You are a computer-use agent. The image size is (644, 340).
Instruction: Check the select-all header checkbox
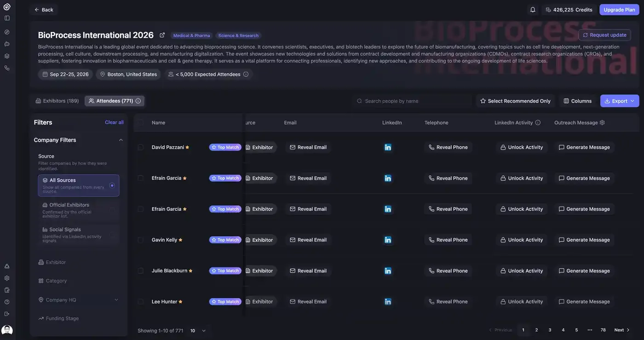tap(140, 122)
